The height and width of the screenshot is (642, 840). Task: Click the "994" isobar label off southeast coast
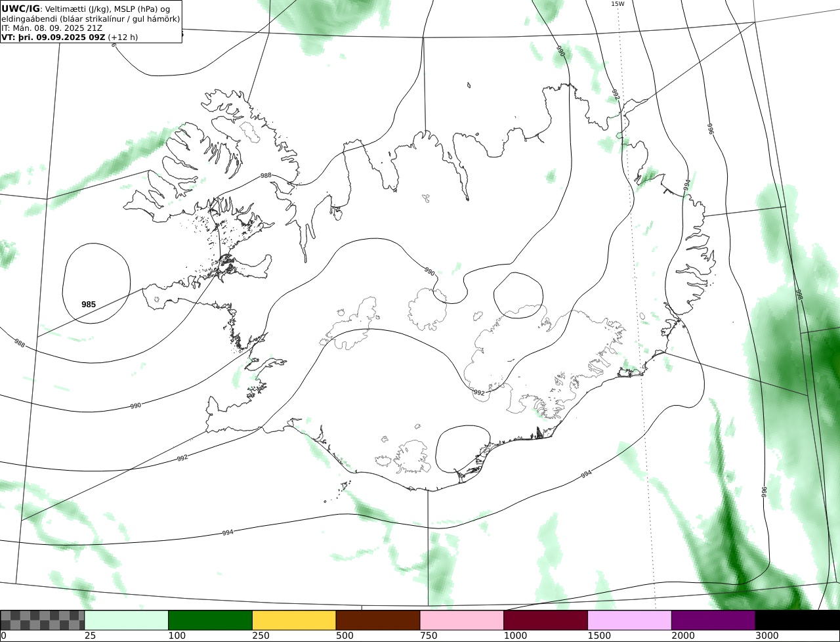586,474
